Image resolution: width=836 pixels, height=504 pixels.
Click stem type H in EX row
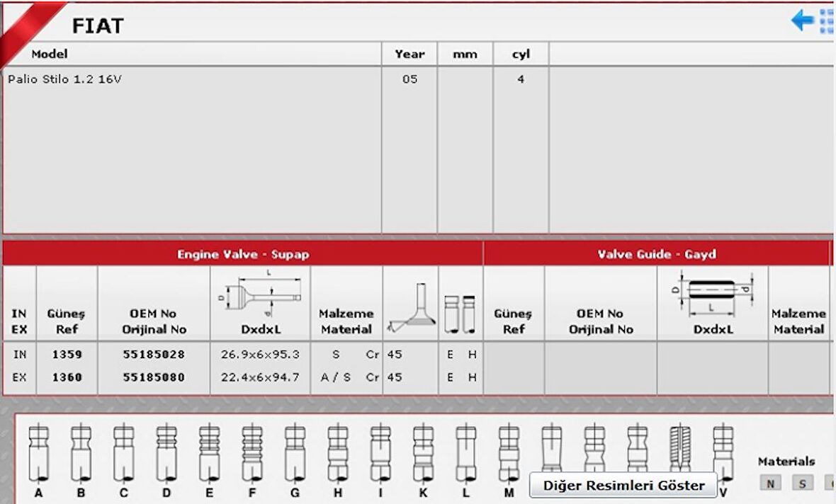coord(473,377)
